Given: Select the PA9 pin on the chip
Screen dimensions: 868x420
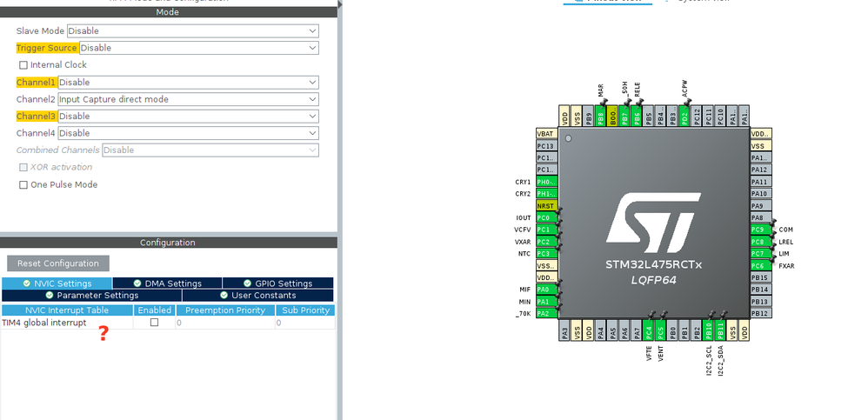Looking at the screenshot, I should coord(761,206).
